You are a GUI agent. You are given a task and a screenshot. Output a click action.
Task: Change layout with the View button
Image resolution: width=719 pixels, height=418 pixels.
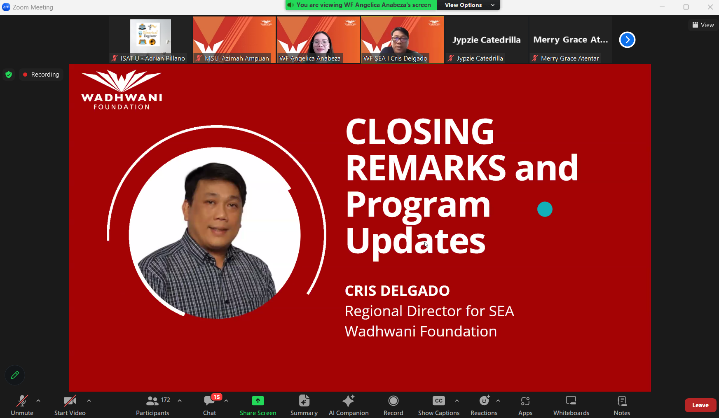tap(703, 25)
